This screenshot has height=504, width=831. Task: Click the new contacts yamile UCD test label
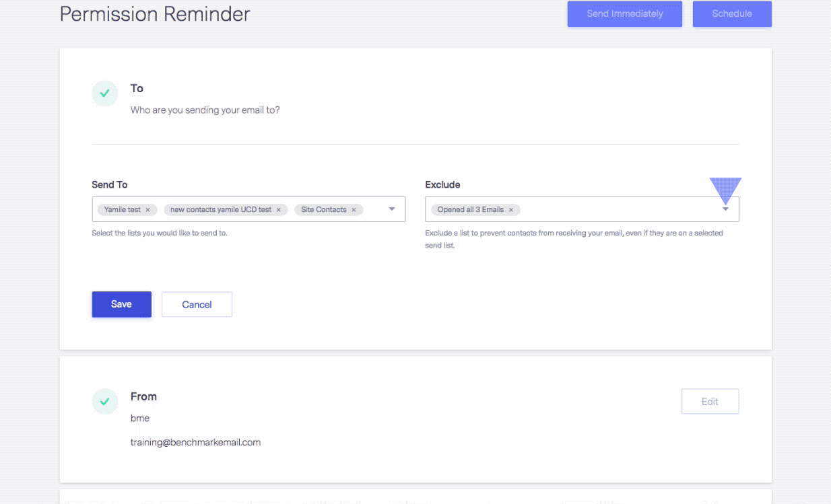(221, 210)
